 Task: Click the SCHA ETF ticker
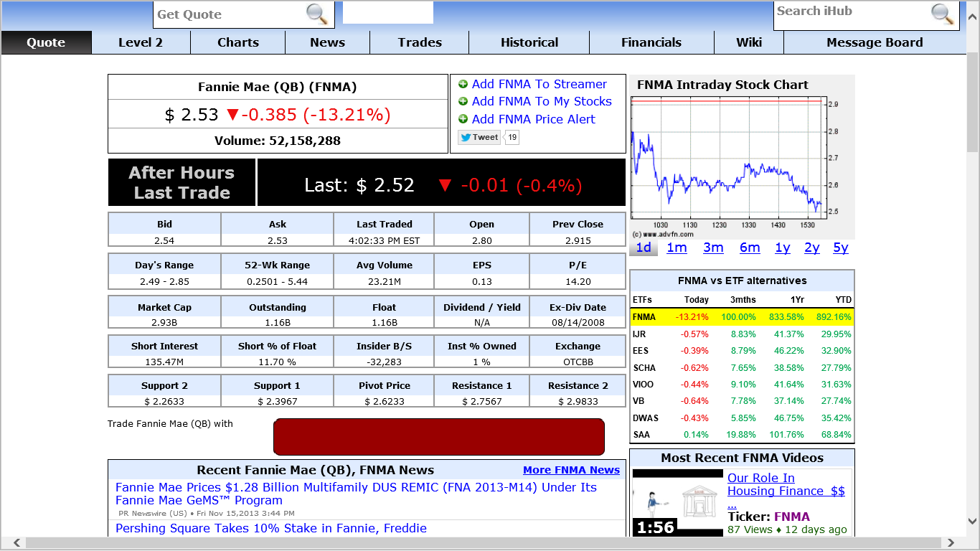[644, 367]
